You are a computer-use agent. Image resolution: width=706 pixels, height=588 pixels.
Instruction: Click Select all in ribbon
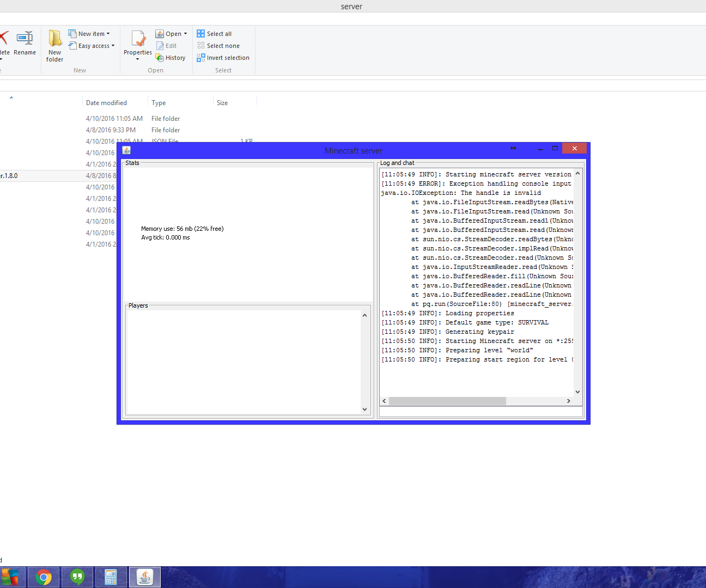[214, 34]
